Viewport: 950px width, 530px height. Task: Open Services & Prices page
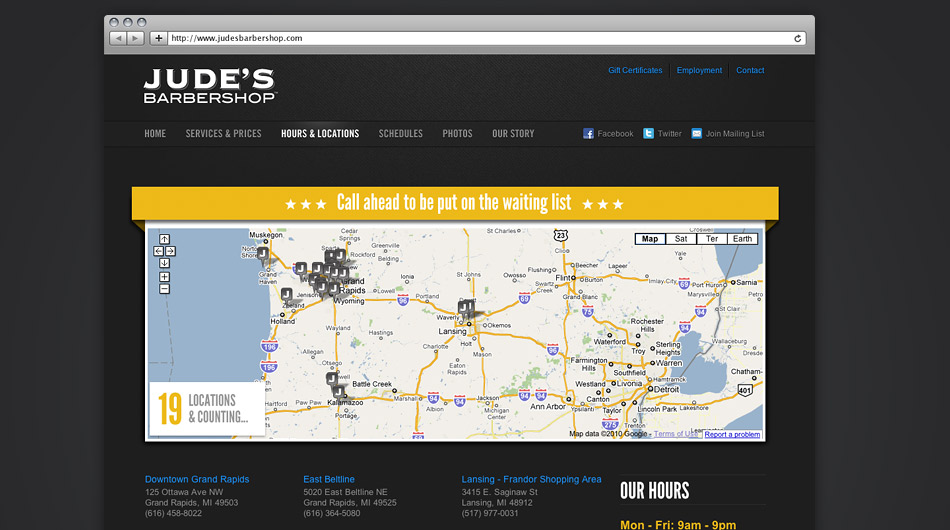coord(224,133)
